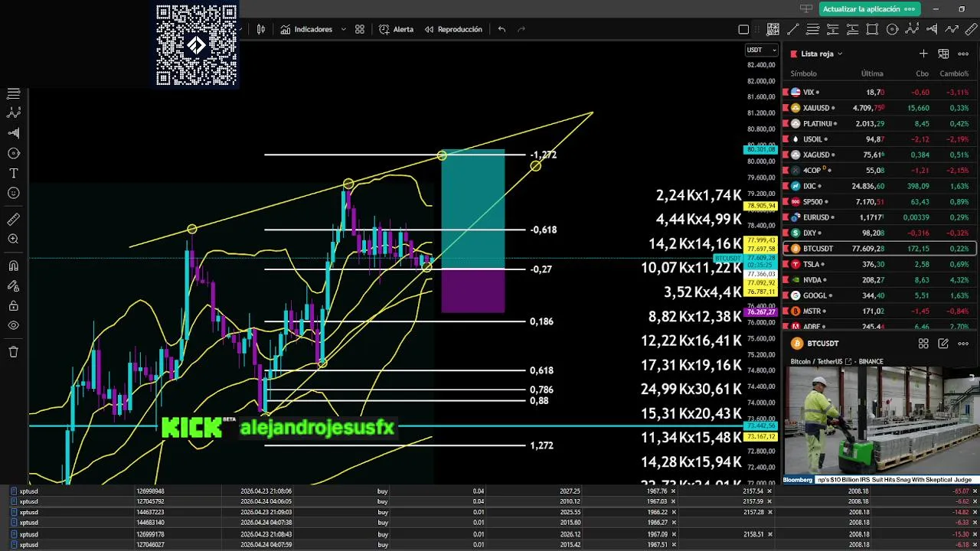The width and height of the screenshot is (980, 551).
Task: Select the circle target tool in top toolbar
Action: tap(892, 30)
